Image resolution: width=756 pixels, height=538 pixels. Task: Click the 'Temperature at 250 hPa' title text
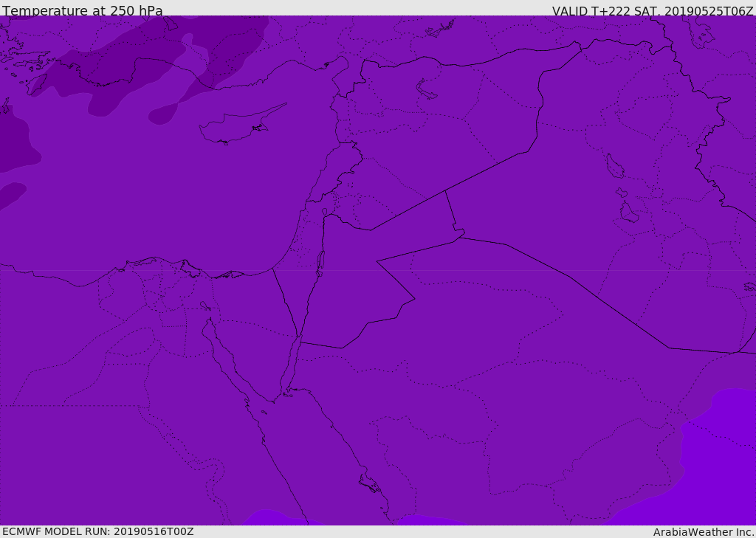pyautogui.click(x=83, y=10)
